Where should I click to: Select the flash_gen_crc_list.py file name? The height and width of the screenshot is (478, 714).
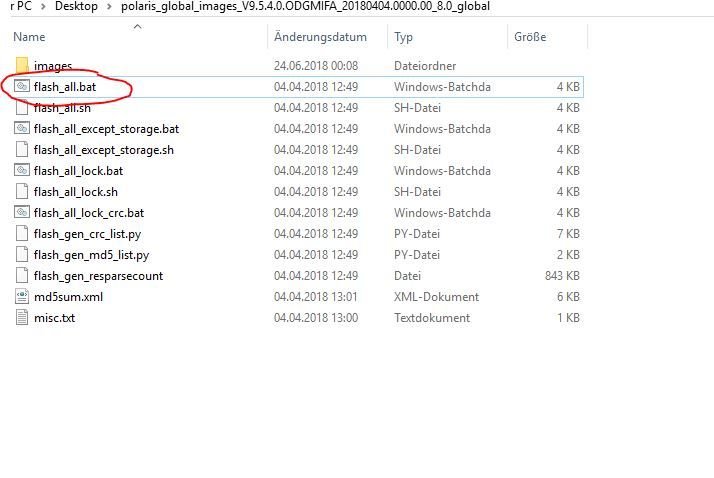click(87, 234)
